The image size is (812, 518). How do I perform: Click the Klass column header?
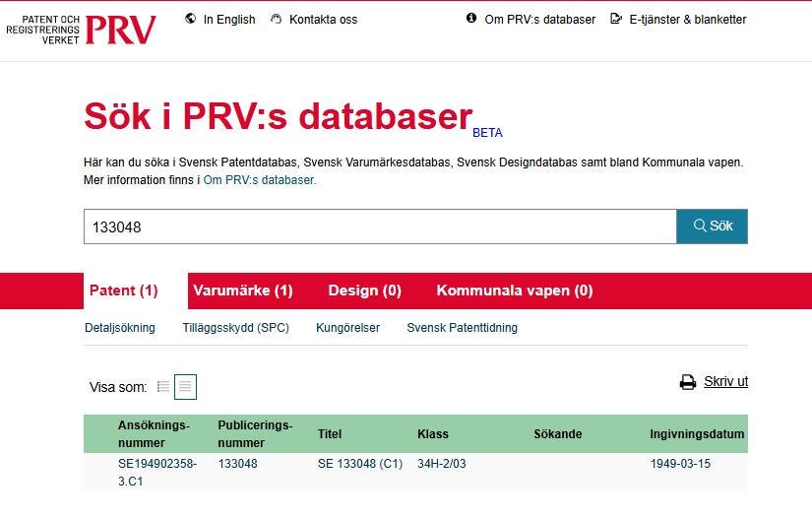coord(433,434)
